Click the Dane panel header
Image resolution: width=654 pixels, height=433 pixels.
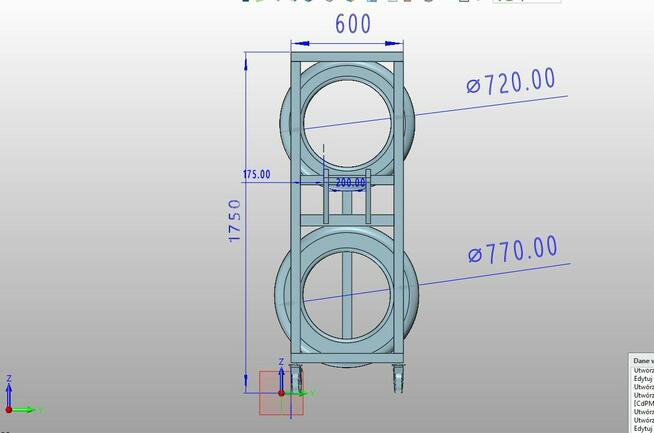point(643,360)
